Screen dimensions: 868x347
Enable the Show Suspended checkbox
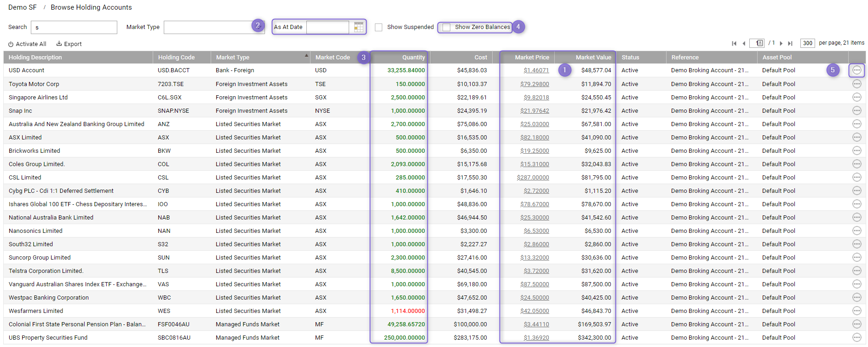(379, 27)
